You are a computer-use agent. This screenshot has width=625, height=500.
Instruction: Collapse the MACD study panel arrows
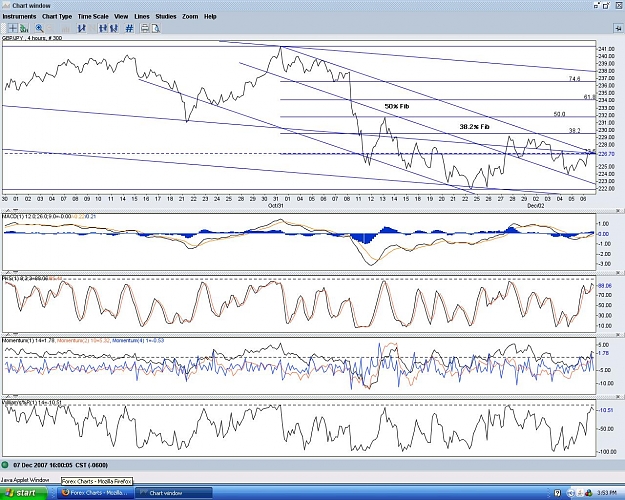click(x=11, y=210)
